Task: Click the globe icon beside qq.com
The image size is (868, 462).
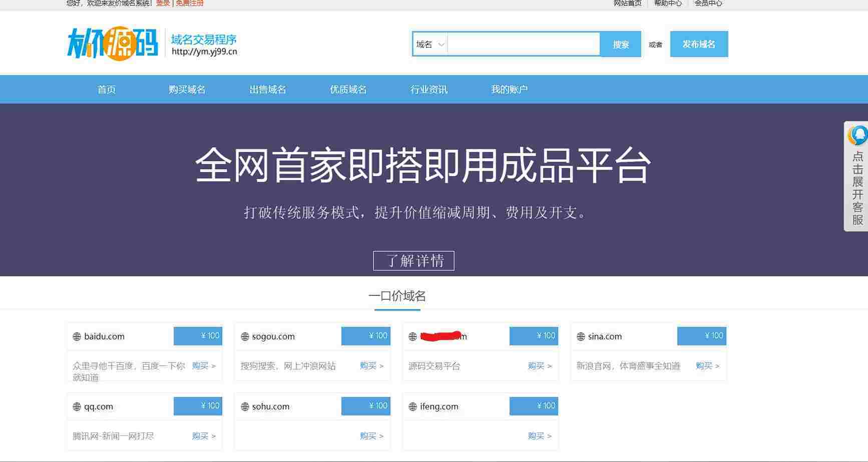Action: pos(77,407)
